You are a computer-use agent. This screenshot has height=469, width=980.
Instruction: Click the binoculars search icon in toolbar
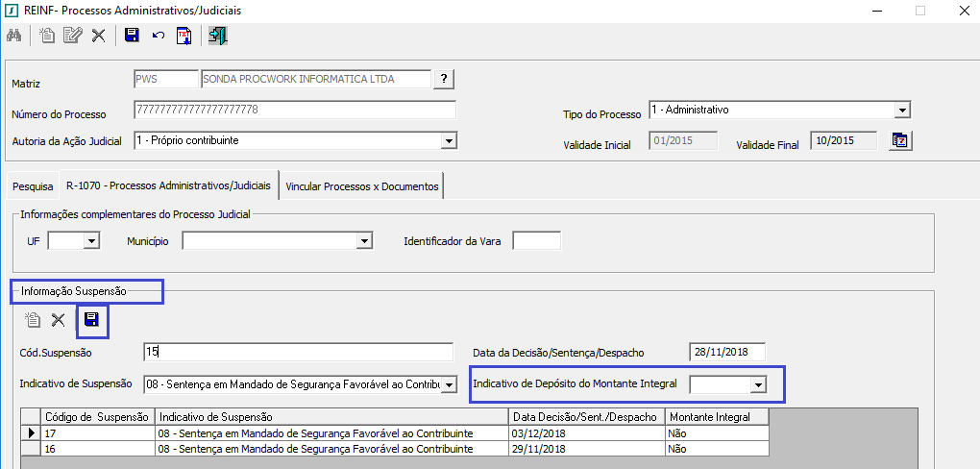click(x=14, y=37)
